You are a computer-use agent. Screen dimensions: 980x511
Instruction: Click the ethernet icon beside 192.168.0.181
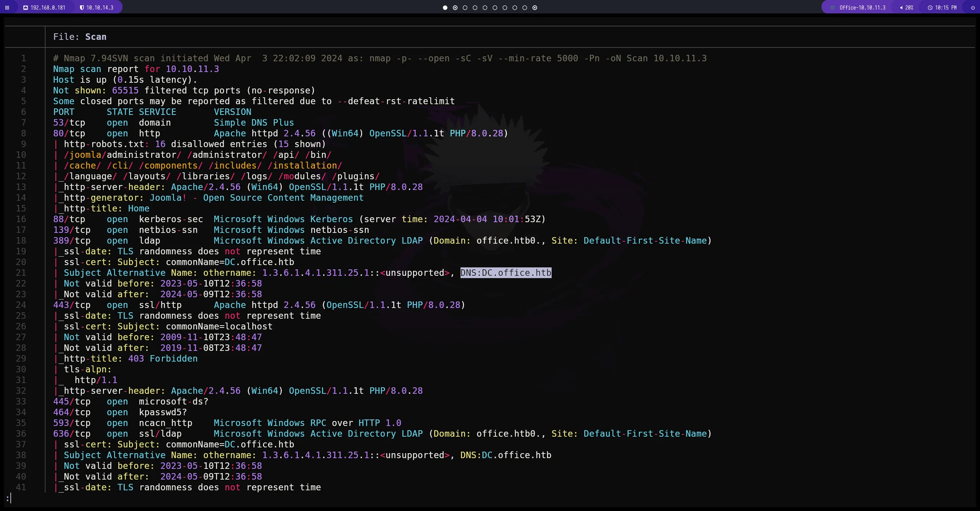(25, 8)
